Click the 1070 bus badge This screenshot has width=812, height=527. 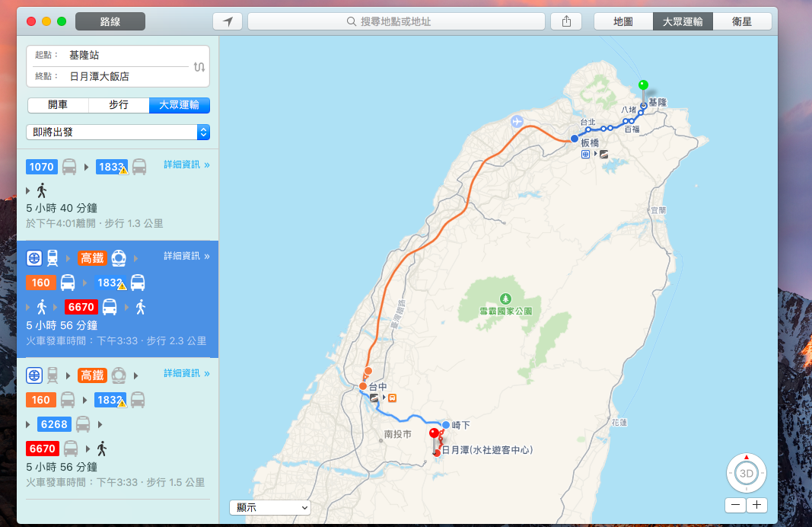click(41, 167)
